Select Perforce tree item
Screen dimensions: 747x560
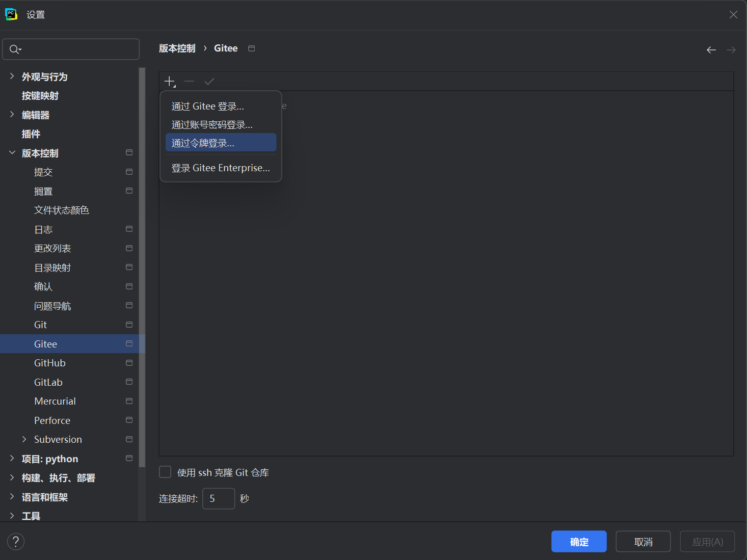(52, 420)
